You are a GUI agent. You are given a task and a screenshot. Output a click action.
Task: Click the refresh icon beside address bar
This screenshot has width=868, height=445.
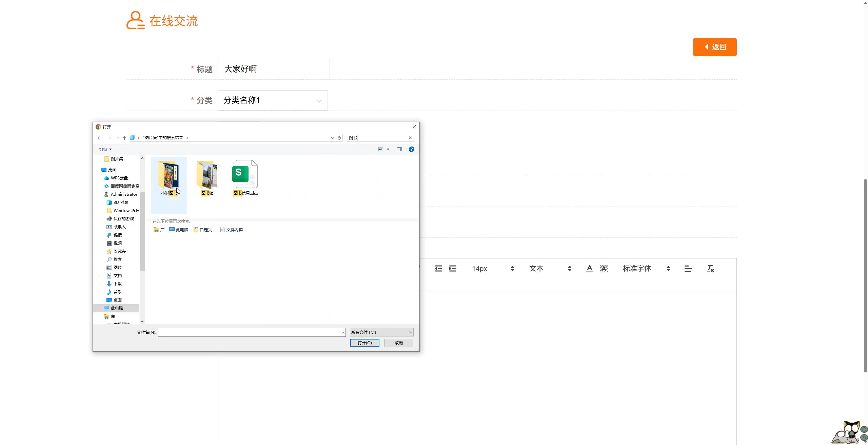[339, 138]
